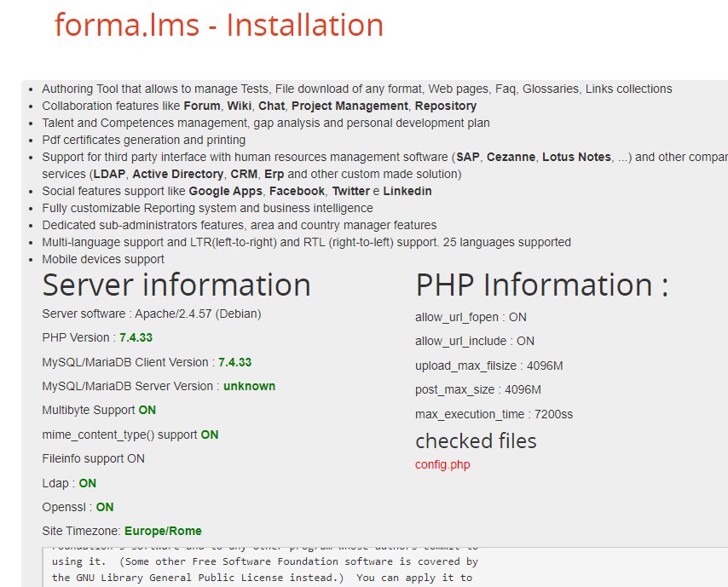
Task: Click the Europe/Rome timezone value
Action: (163, 531)
